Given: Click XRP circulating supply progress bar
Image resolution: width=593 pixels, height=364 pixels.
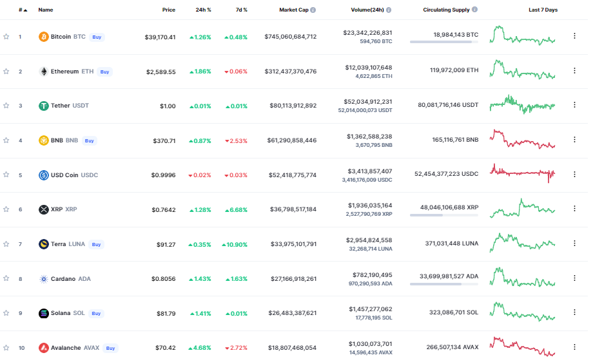Looking at the screenshot, I should click(444, 215).
